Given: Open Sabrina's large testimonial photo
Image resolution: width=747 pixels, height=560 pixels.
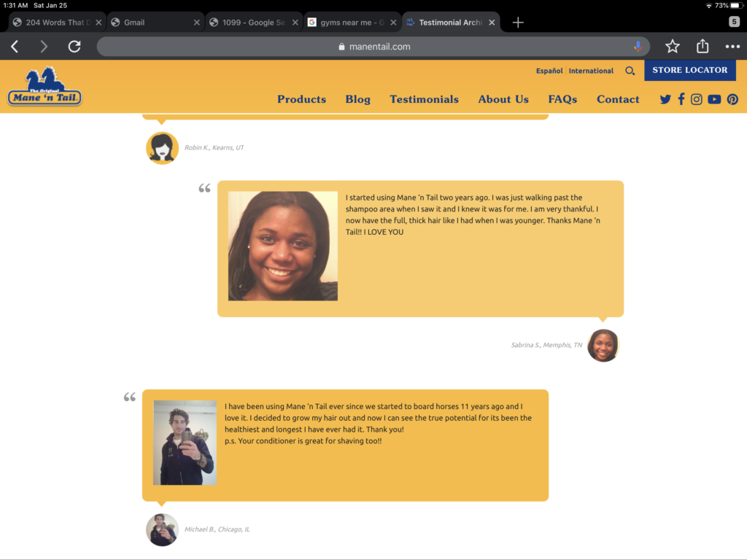Looking at the screenshot, I should coord(283,246).
